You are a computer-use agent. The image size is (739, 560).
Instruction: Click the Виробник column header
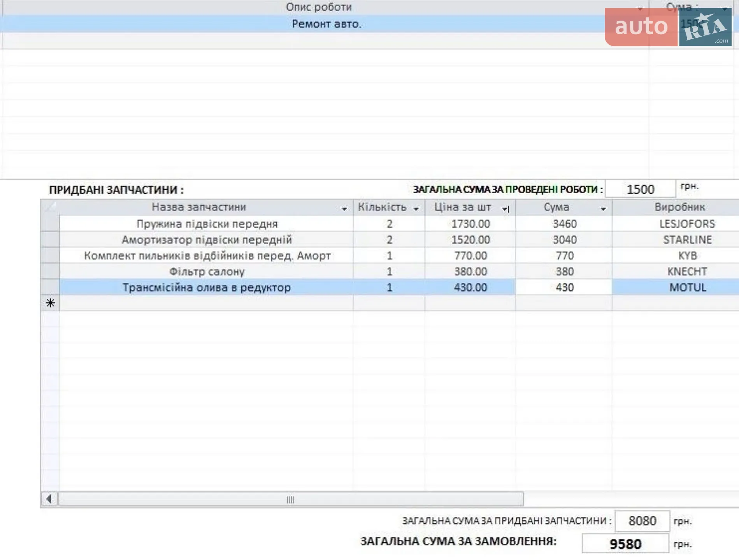pyautogui.click(x=679, y=207)
